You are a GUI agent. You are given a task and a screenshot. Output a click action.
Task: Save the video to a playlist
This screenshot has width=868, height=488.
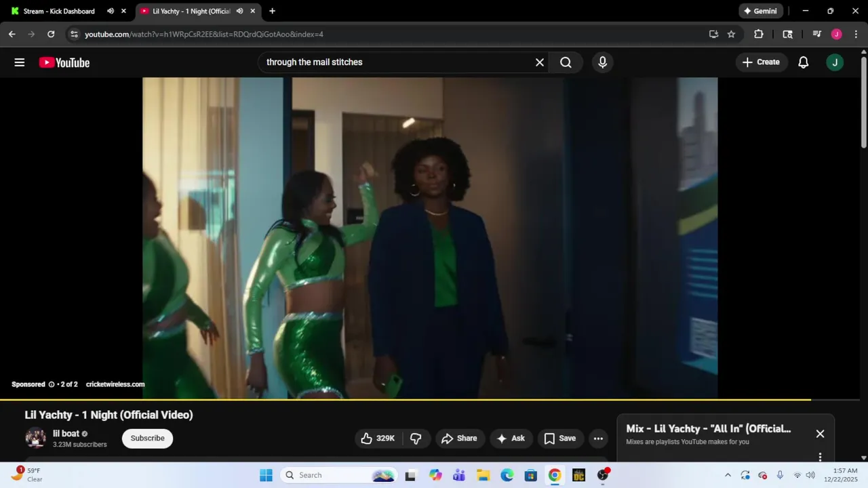[560, 439]
